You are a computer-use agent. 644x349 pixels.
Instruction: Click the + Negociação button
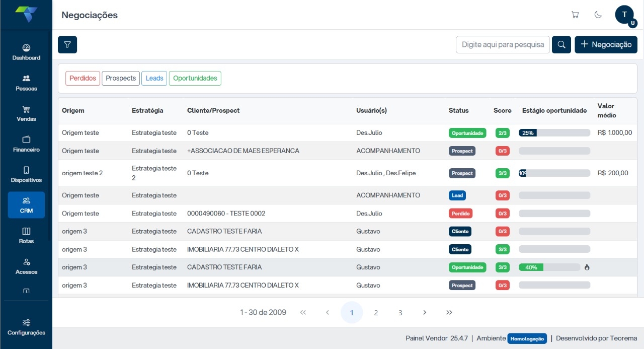coord(606,44)
